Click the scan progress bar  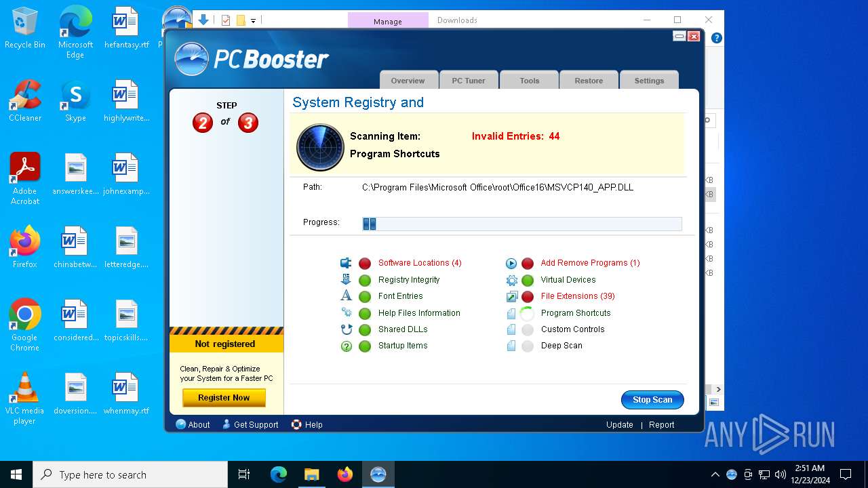point(522,224)
